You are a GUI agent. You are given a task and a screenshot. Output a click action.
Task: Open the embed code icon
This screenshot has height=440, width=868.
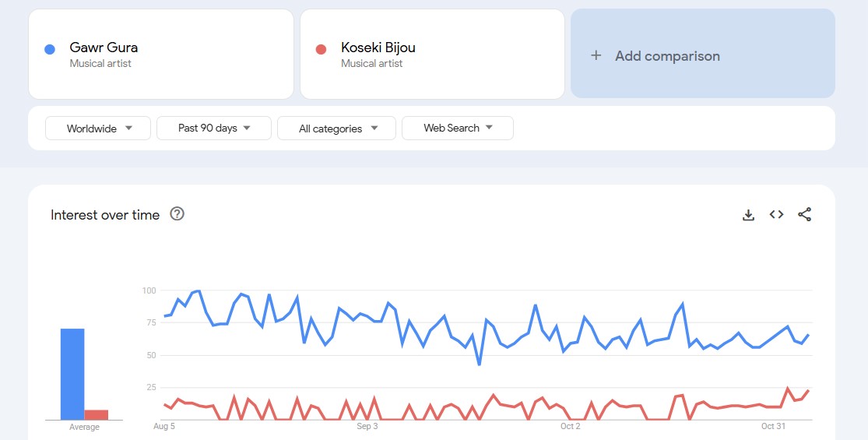776,215
